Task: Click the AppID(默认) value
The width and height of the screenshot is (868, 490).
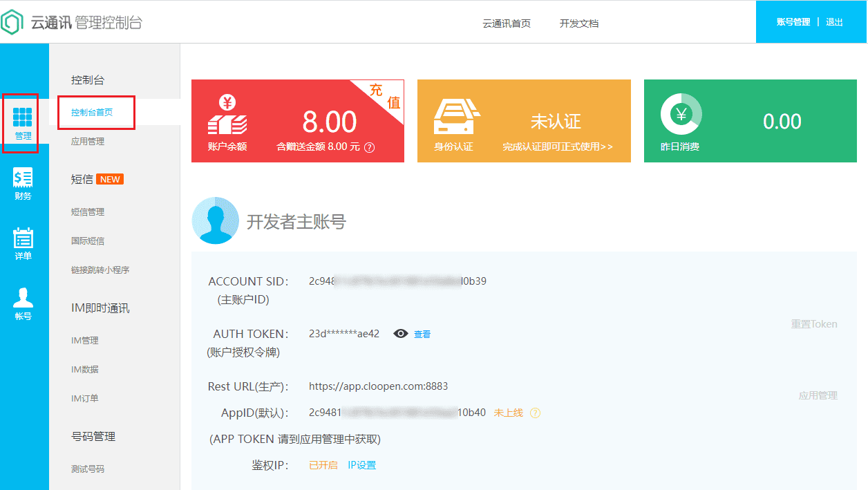Action: 397,413
